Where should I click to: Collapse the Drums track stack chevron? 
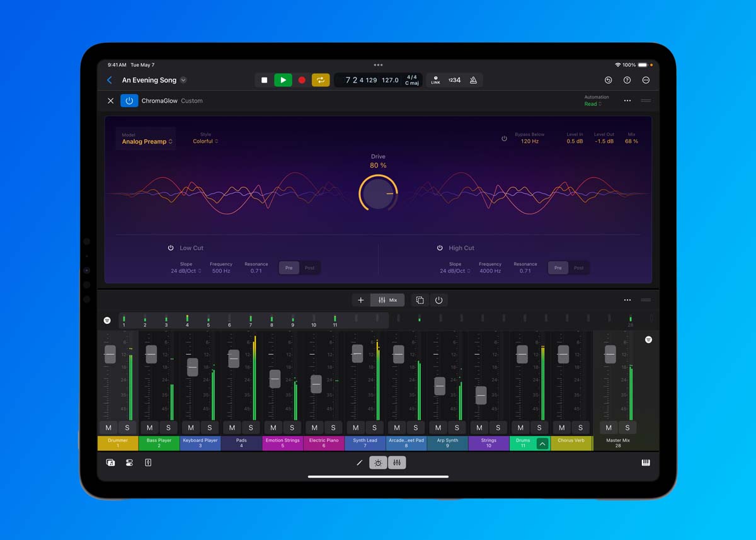coord(542,444)
